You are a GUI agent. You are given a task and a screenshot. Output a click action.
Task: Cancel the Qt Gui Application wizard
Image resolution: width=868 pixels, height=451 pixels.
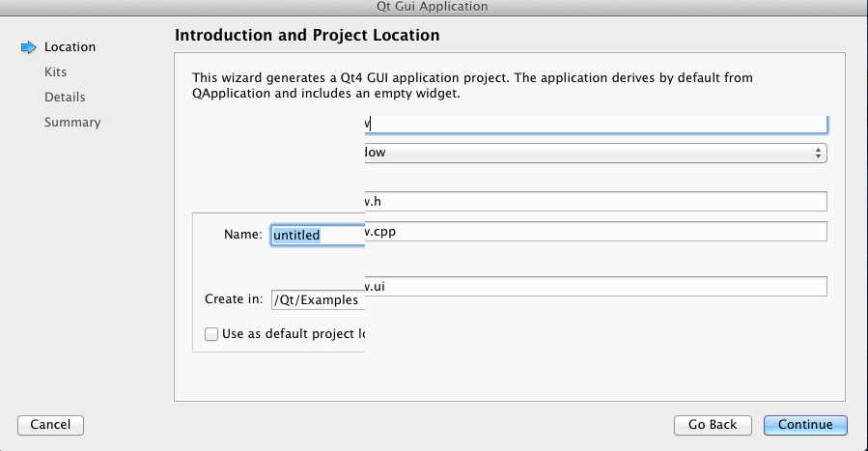pyautogui.click(x=51, y=425)
